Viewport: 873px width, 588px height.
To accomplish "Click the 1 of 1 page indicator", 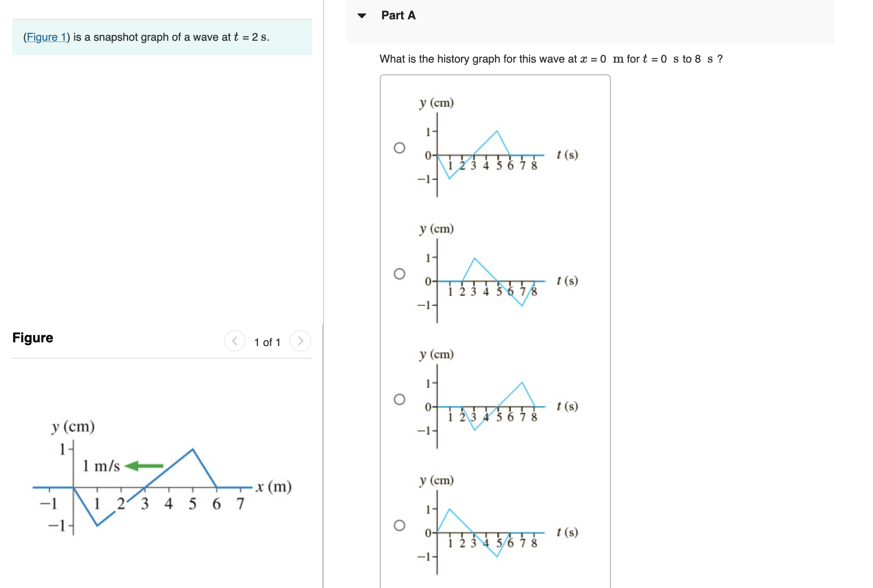I will pos(267,341).
